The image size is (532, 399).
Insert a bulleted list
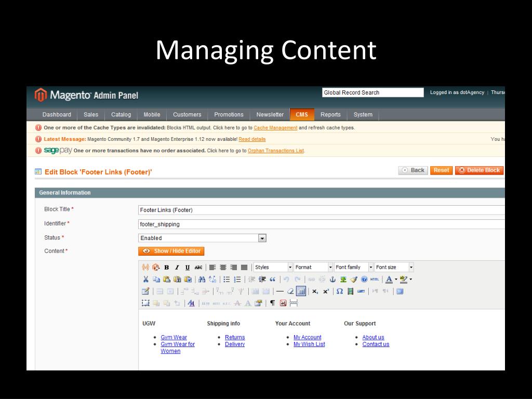coord(227,279)
